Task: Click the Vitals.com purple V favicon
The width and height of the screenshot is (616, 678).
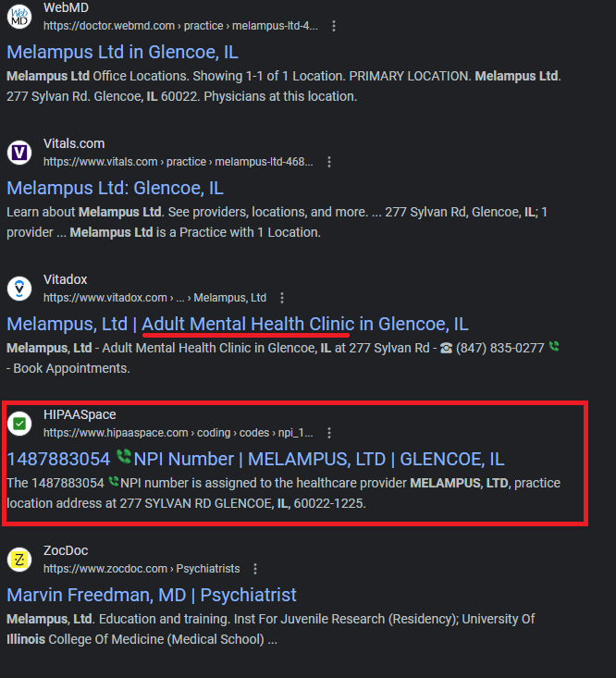Action: (x=19, y=153)
